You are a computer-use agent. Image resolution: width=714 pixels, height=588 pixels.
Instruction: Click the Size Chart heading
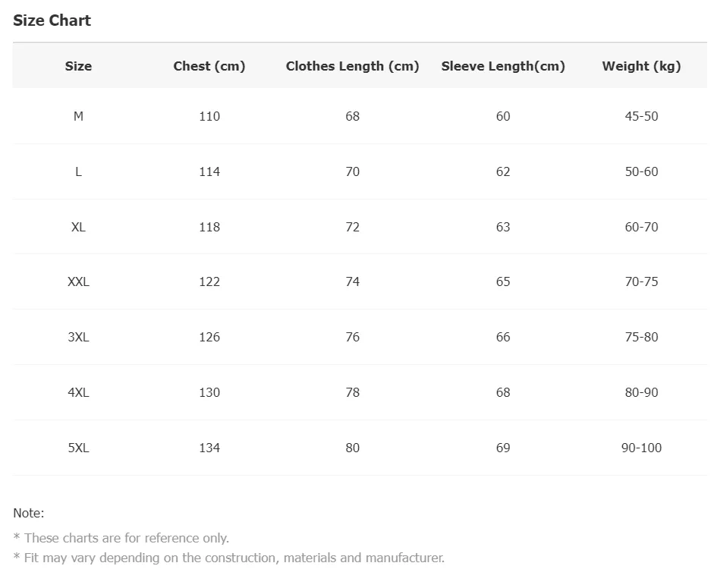click(52, 20)
